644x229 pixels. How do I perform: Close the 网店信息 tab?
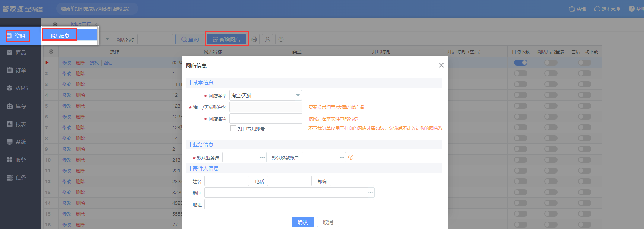[x=96, y=24]
